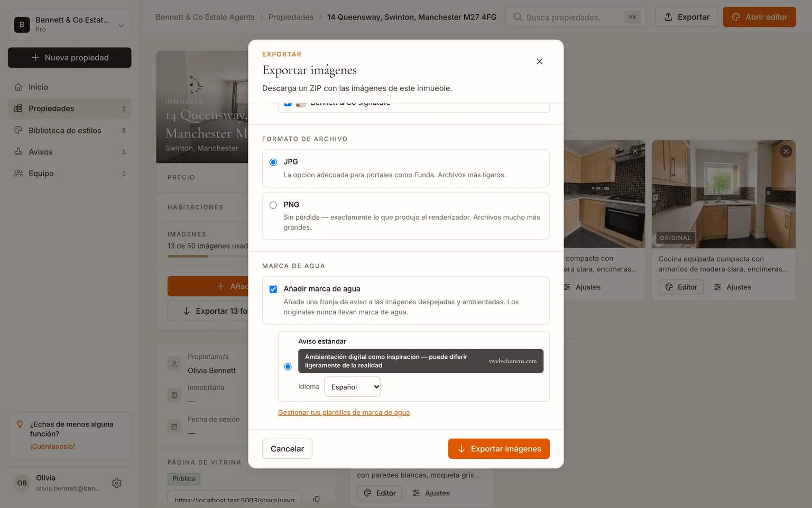
Task: Select the JPG file format radio
Action: click(x=273, y=162)
